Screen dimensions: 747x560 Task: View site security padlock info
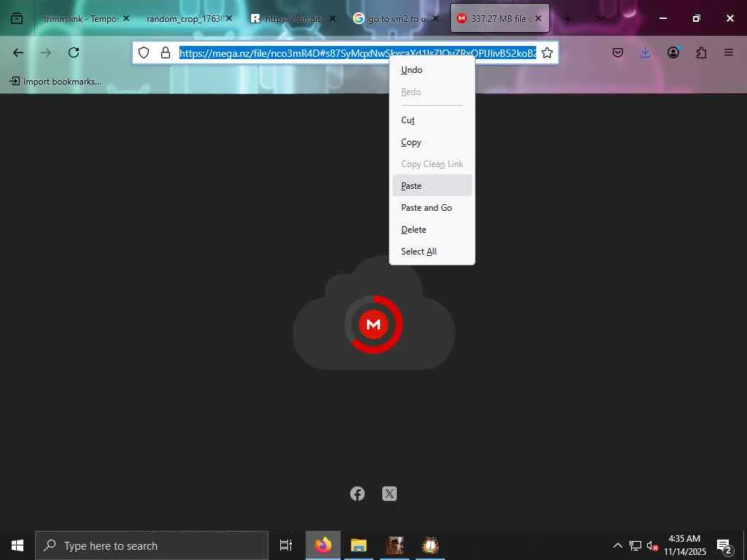click(x=166, y=52)
